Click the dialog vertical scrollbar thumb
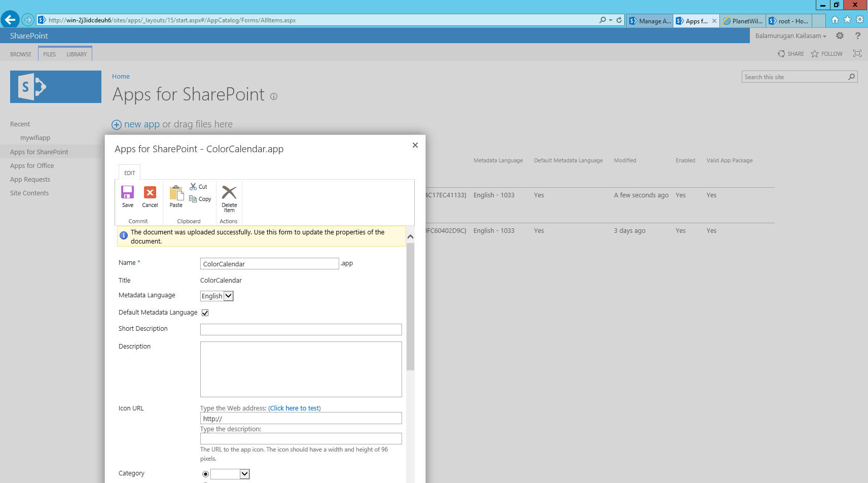The height and width of the screenshot is (483, 868). click(410, 307)
